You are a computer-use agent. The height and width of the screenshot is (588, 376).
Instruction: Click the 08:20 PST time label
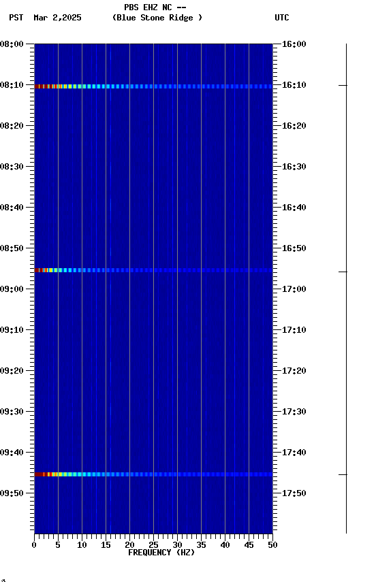pos(12,126)
